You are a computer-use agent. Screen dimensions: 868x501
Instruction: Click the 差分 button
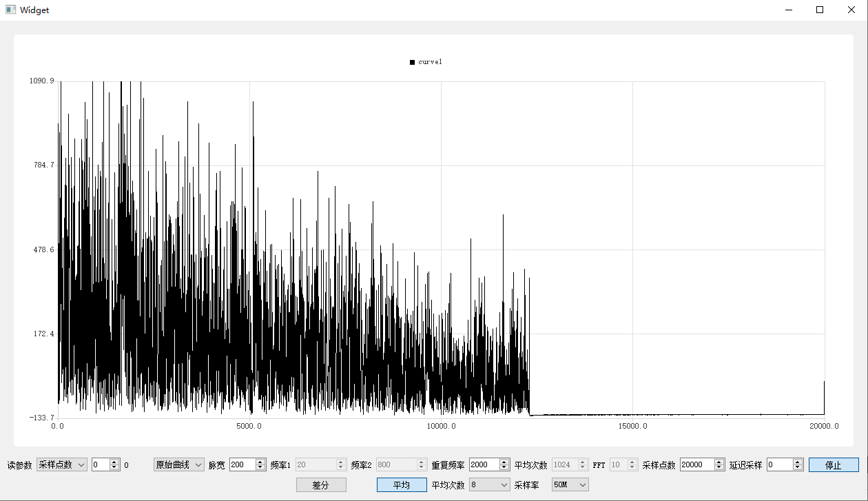(x=321, y=485)
